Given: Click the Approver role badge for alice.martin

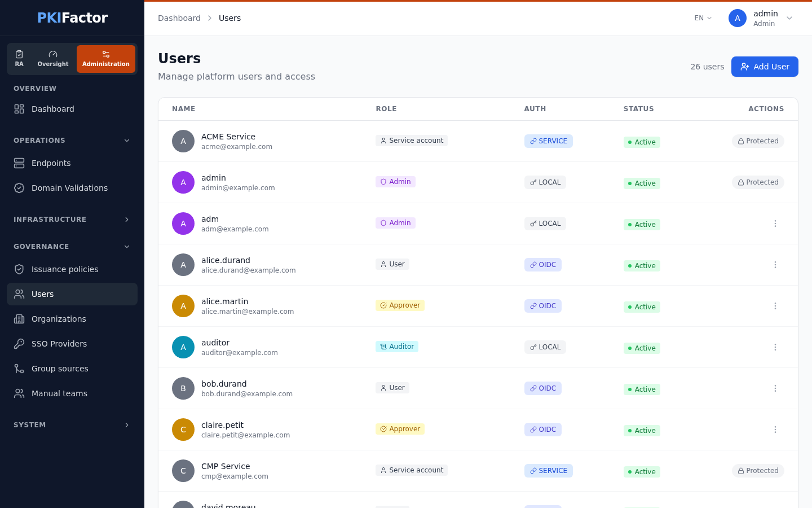Looking at the screenshot, I should [400, 305].
